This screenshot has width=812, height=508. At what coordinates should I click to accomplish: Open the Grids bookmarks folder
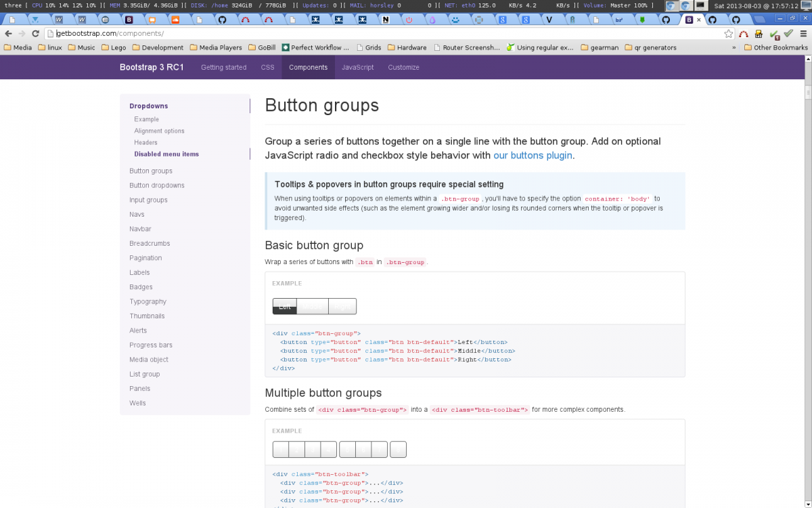(x=368, y=47)
